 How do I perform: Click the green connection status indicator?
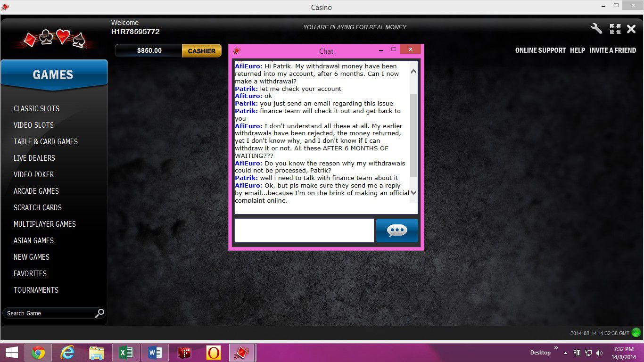[636, 333]
